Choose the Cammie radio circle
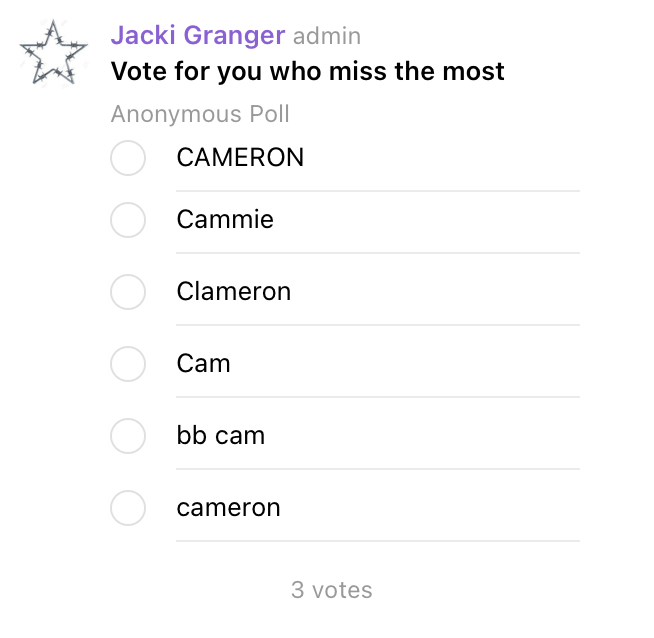Viewport: 654px width, 638px height. click(x=128, y=220)
